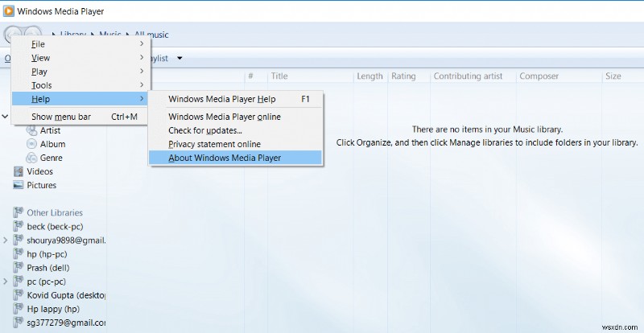Select the Hp lappy (hp) library

53,309
